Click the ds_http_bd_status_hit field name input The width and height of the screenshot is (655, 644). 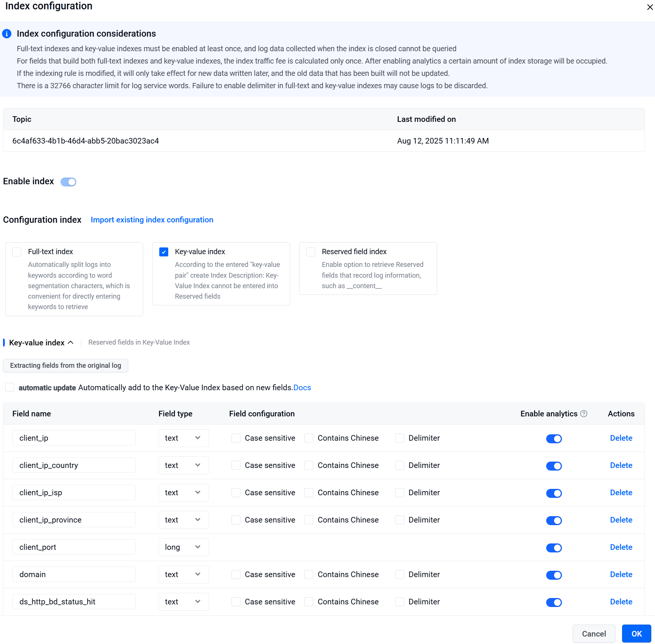[x=74, y=601]
